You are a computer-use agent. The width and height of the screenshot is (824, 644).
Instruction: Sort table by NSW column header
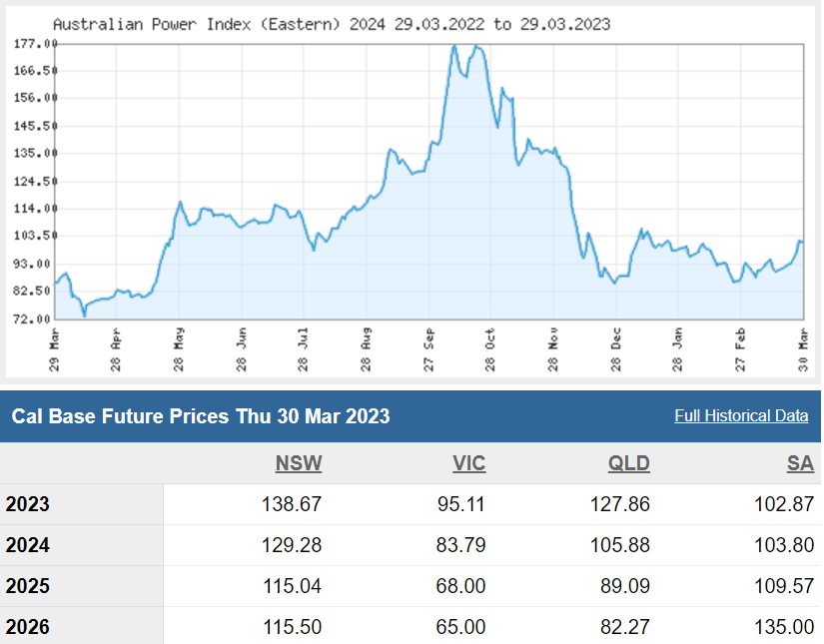point(299,463)
